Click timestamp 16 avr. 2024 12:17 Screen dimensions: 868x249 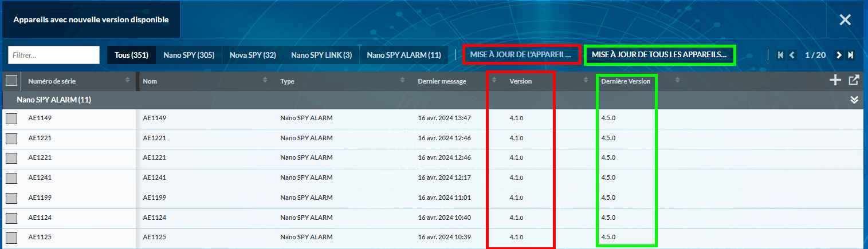(444, 177)
